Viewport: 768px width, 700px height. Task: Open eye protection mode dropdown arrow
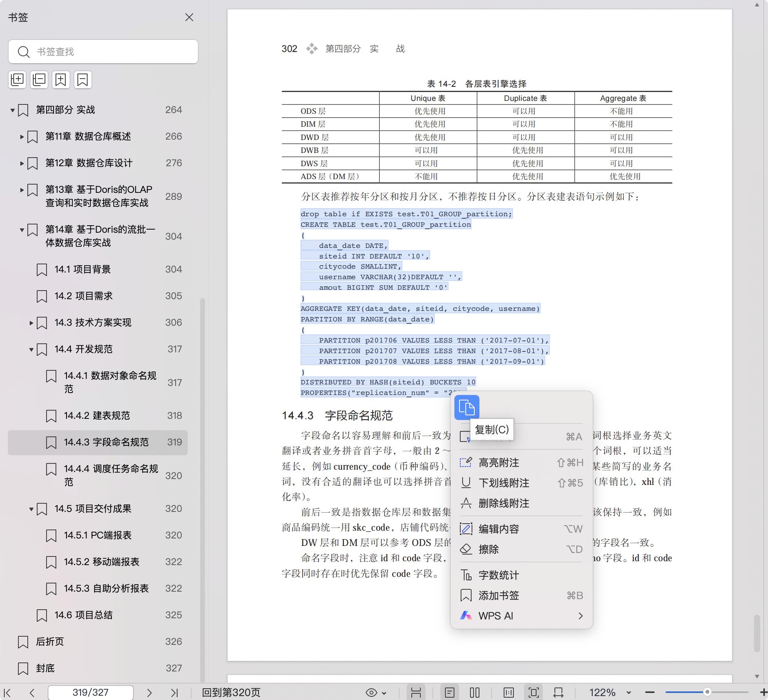(384, 693)
